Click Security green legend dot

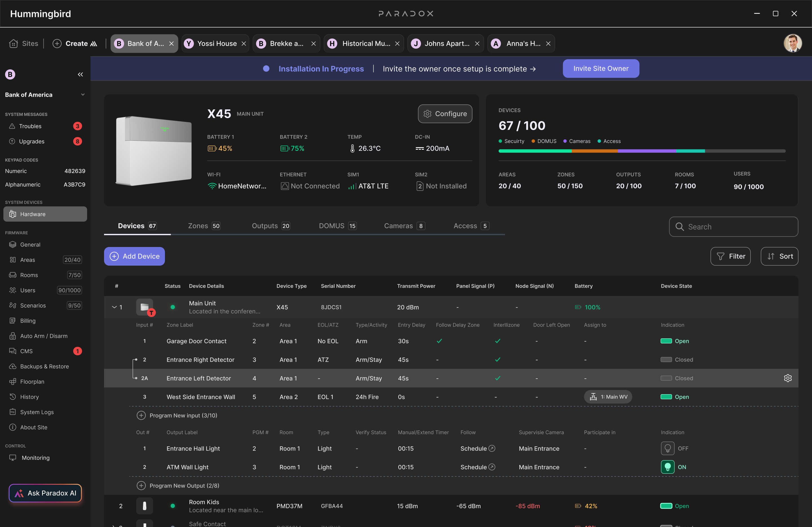click(500, 141)
